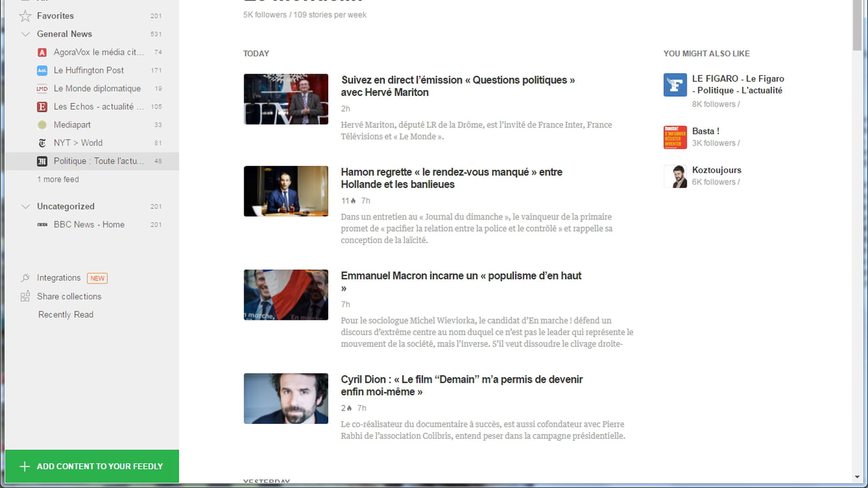
Task: Click the Le Figaro logo icon
Action: tap(675, 85)
